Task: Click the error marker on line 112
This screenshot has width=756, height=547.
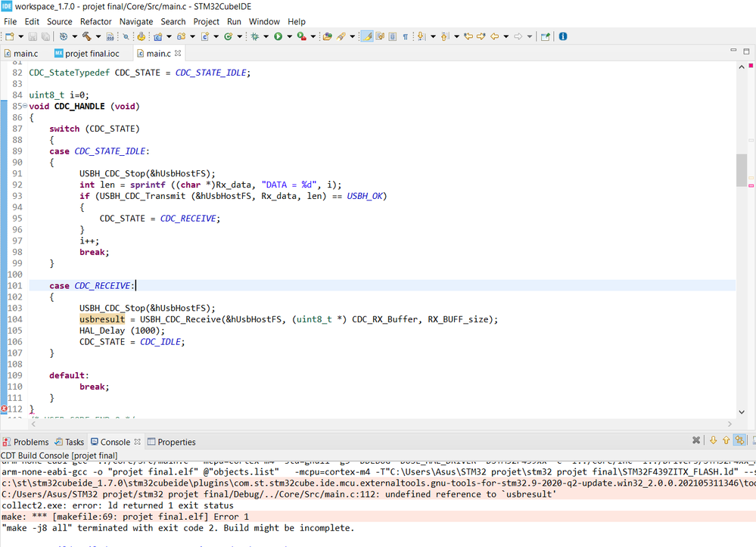Action: coord(4,409)
